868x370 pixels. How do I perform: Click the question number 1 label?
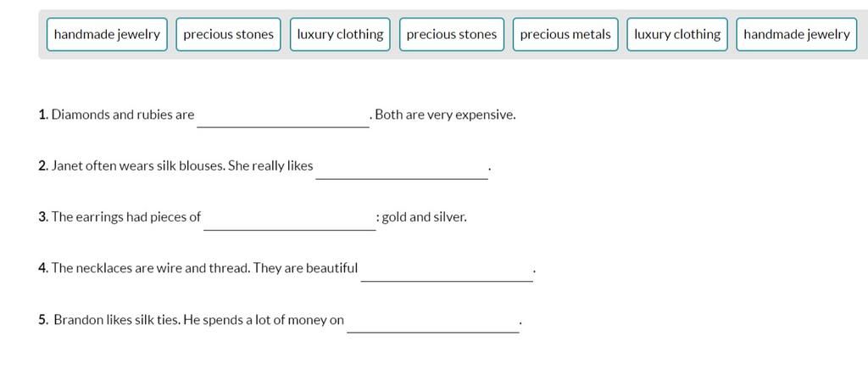pos(44,115)
